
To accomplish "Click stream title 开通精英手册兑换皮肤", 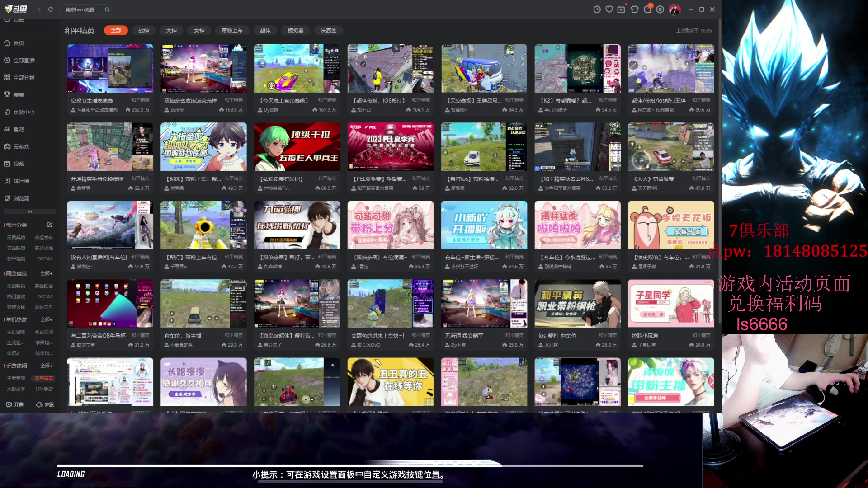I will 97,179.
